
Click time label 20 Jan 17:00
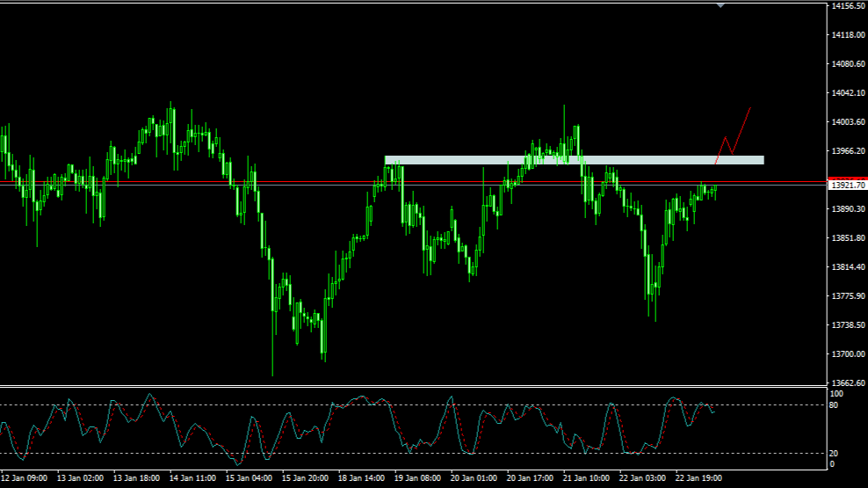(530, 478)
